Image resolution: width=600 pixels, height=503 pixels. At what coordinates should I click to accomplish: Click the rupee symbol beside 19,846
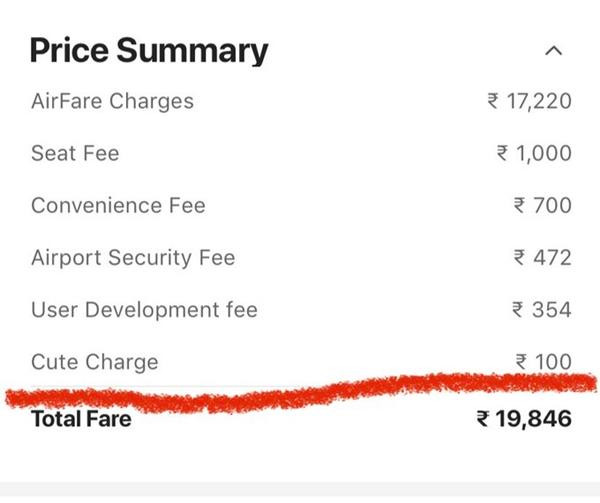pyautogui.click(x=482, y=419)
